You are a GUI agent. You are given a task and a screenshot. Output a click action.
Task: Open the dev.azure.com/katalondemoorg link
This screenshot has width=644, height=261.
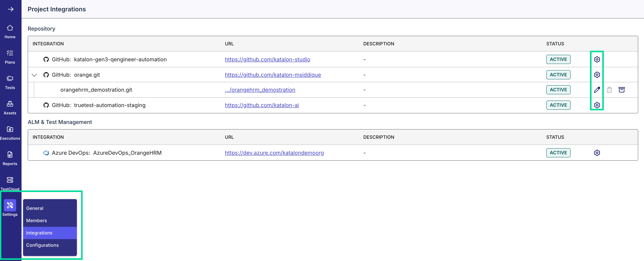[x=274, y=153]
